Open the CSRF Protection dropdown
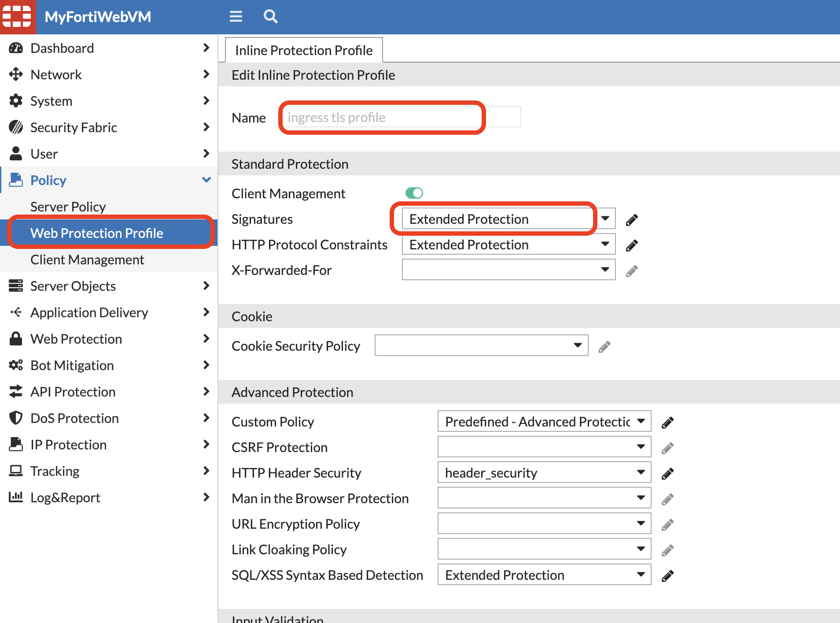Image resolution: width=840 pixels, height=623 pixels. (x=545, y=447)
